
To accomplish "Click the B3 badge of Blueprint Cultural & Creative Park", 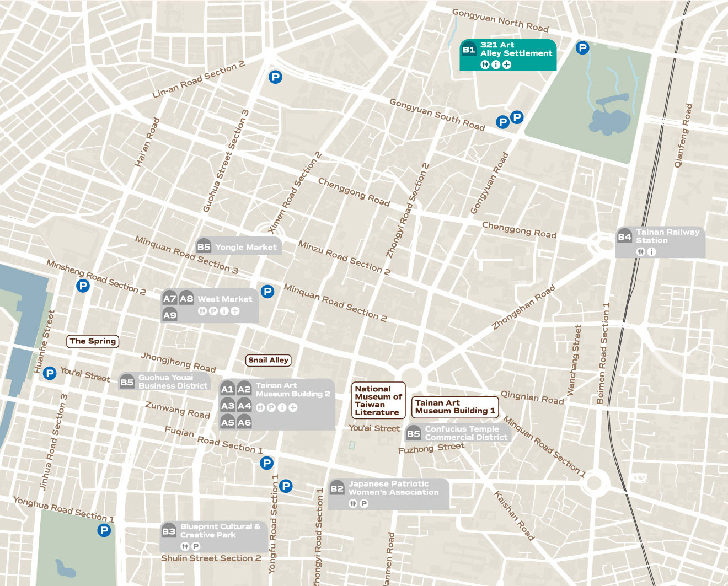I will point(168,531).
